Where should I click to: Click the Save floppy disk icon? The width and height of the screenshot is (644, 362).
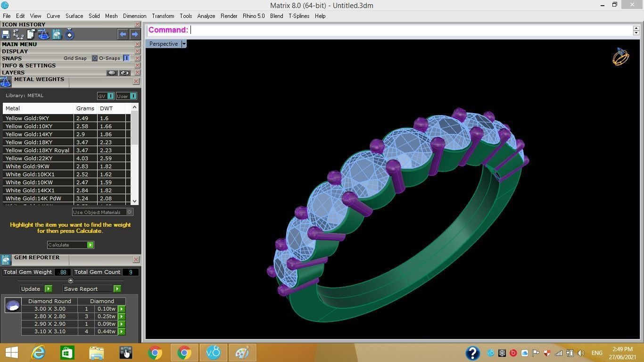[6, 34]
